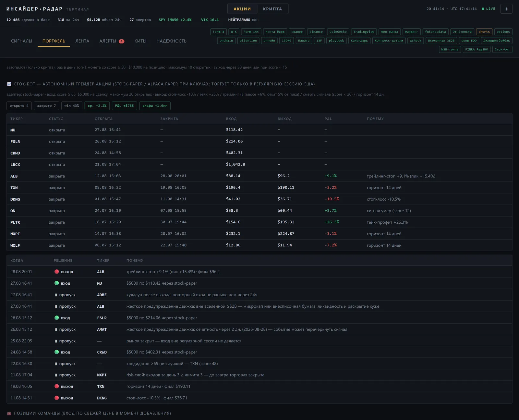Click the green entry dot for FSLR
Image resolution: width=519 pixels, height=420 pixels.
click(56, 318)
